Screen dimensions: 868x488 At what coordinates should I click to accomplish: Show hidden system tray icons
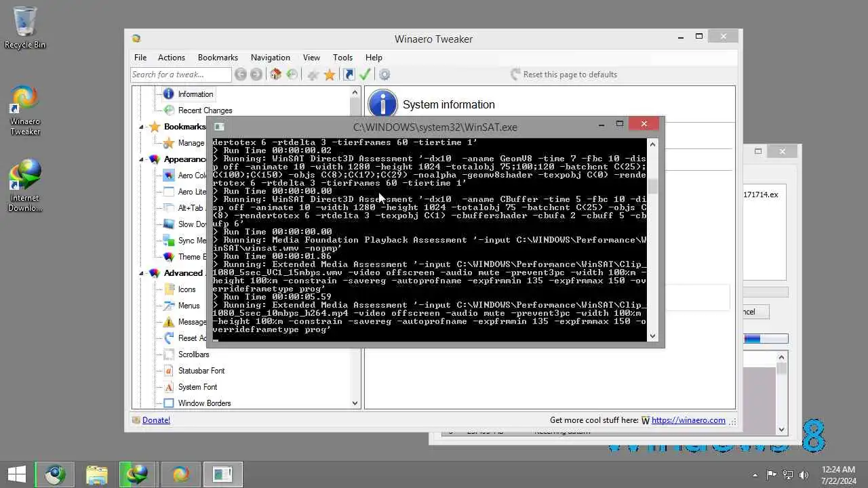(x=755, y=475)
